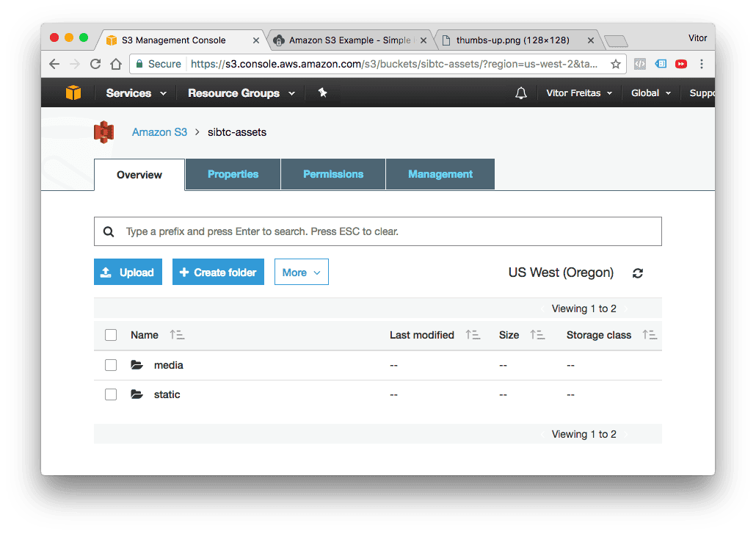This screenshot has height=534, width=756.
Task: Open the More actions dropdown
Action: tap(302, 272)
